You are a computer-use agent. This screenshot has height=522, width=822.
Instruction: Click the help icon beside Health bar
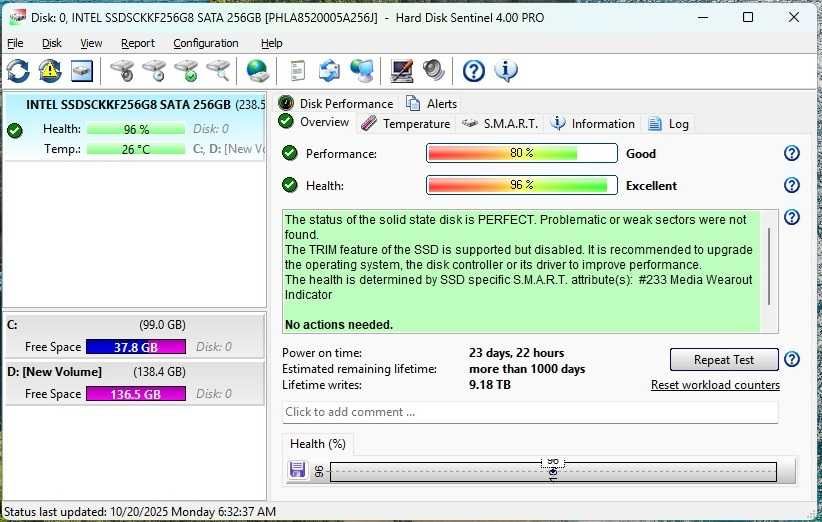pyautogui.click(x=792, y=185)
